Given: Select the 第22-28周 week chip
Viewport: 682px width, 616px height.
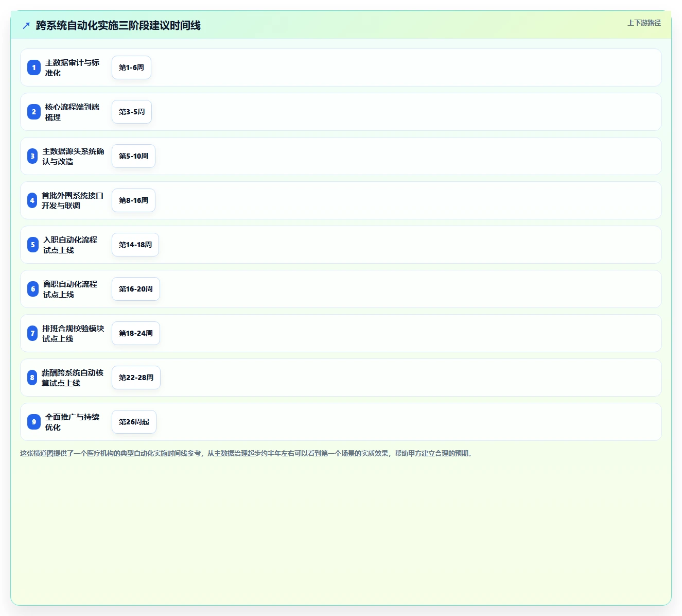Looking at the screenshot, I should [x=136, y=378].
